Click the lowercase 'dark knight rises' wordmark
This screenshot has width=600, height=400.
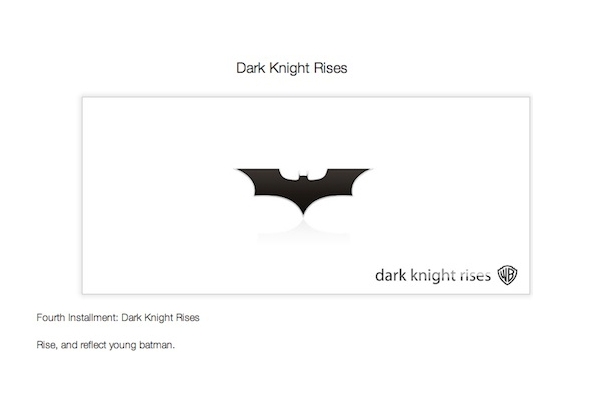(x=433, y=275)
